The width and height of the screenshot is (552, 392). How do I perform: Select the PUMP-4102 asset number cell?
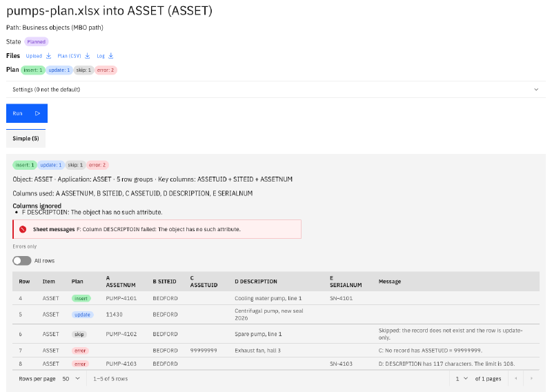(121, 334)
